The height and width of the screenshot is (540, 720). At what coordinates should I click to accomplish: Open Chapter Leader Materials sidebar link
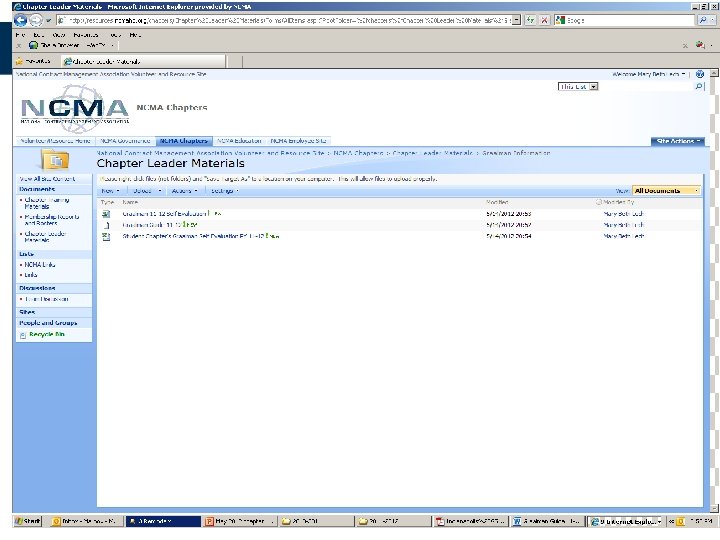point(45,236)
